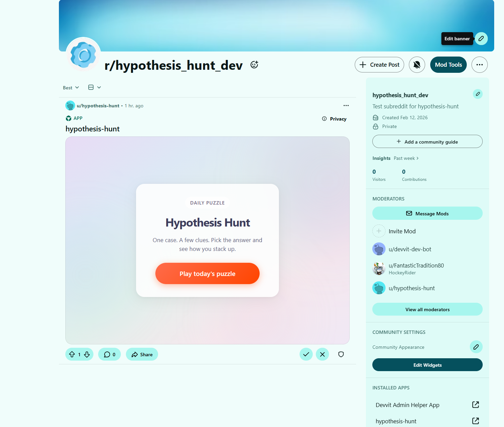Click the post author's avatar
This screenshot has height=427, width=504.
pyautogui.click(x=70, y=106)
